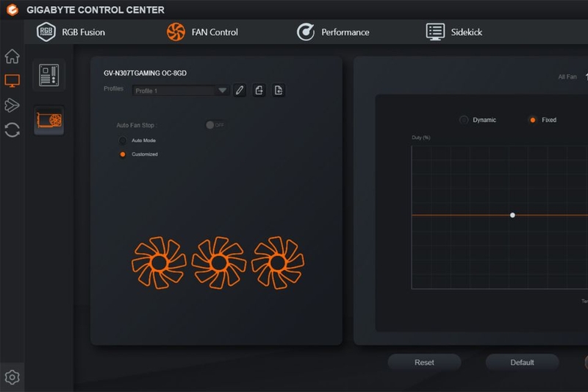
Task: Open the Sidekick tab
Action: (x=453, y=32)
